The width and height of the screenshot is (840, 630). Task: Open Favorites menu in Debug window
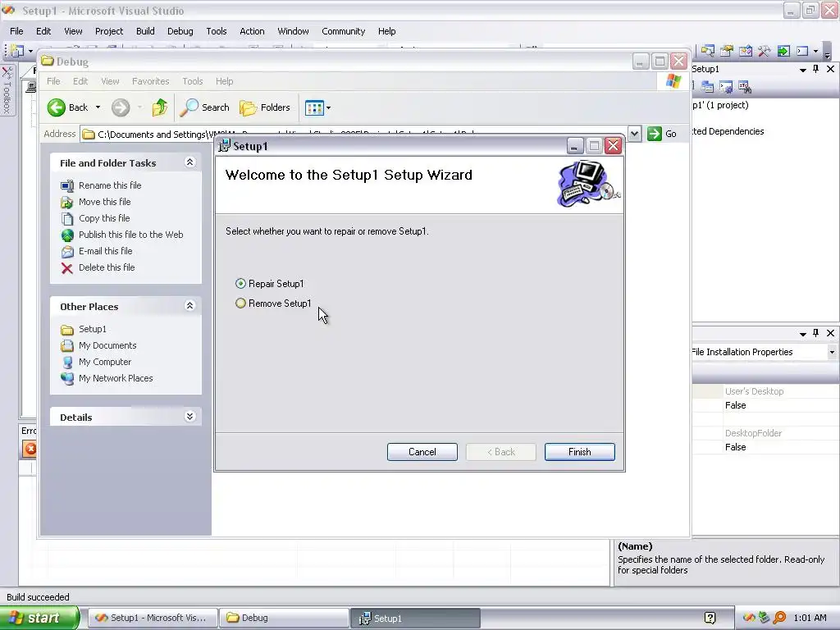pyautogui.click(x=151, y=81)
